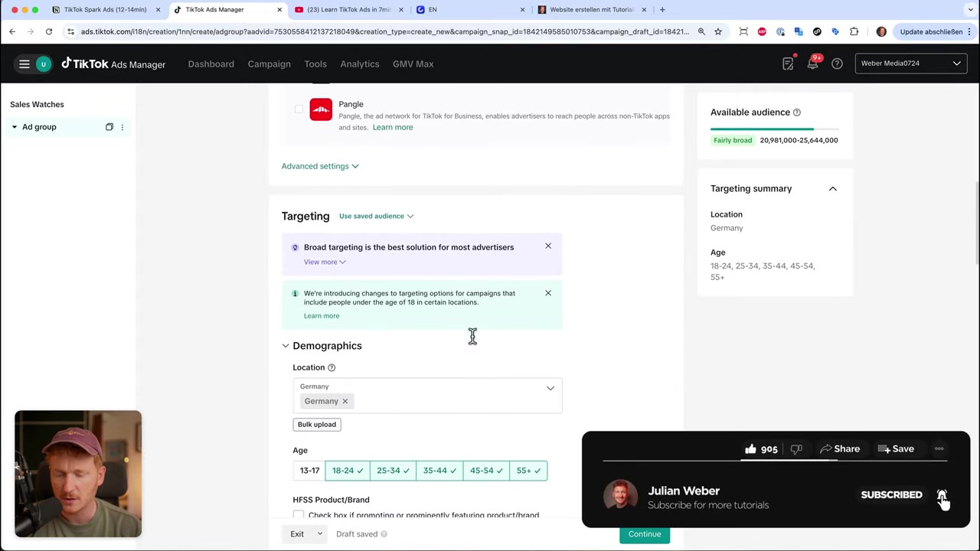The image size is (980, 551).
Task: Click the red adblock extension icon
Action: 762,31
